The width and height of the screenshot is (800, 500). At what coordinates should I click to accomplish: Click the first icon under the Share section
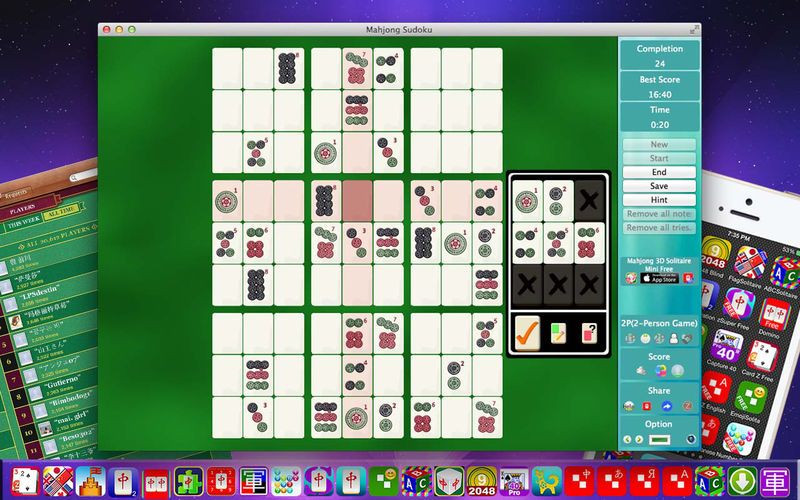629,406
